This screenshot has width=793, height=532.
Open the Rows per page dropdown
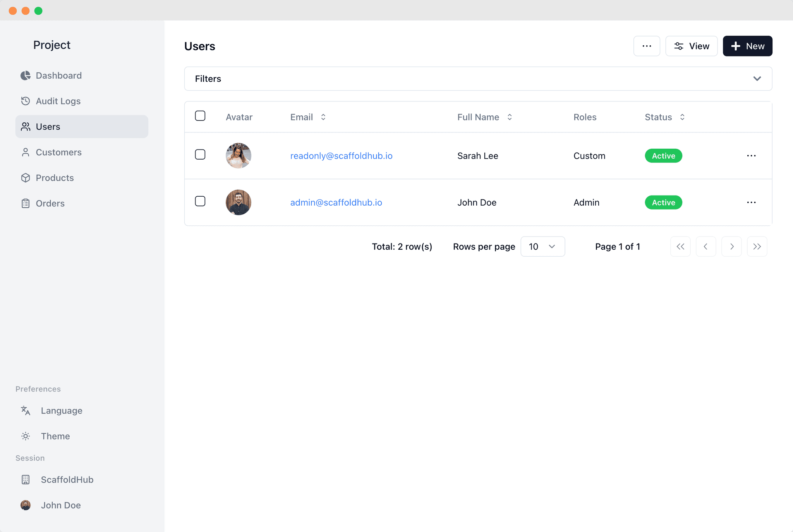coord(542,246)
